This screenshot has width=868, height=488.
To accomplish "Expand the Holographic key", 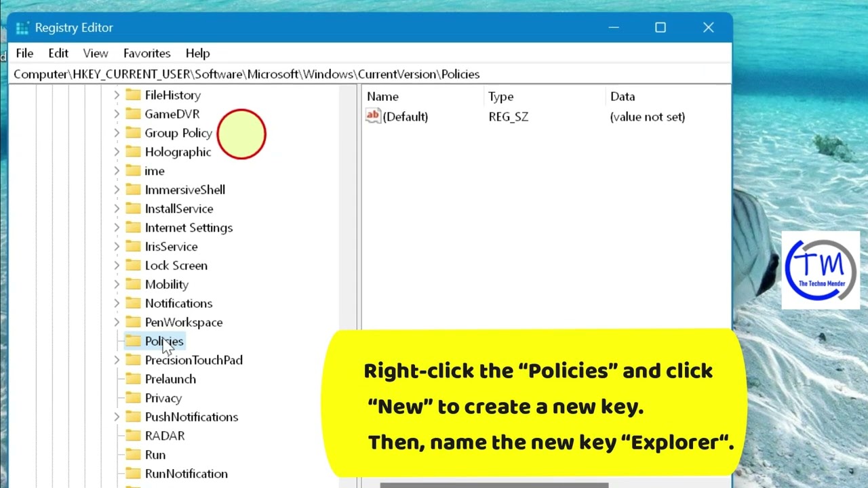I will tap(117, 152).
